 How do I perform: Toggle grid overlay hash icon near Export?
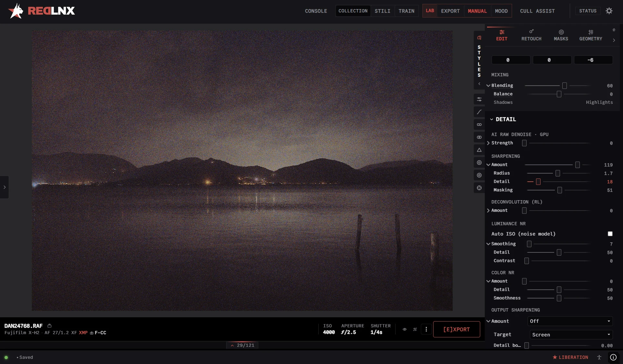[415, 329]
